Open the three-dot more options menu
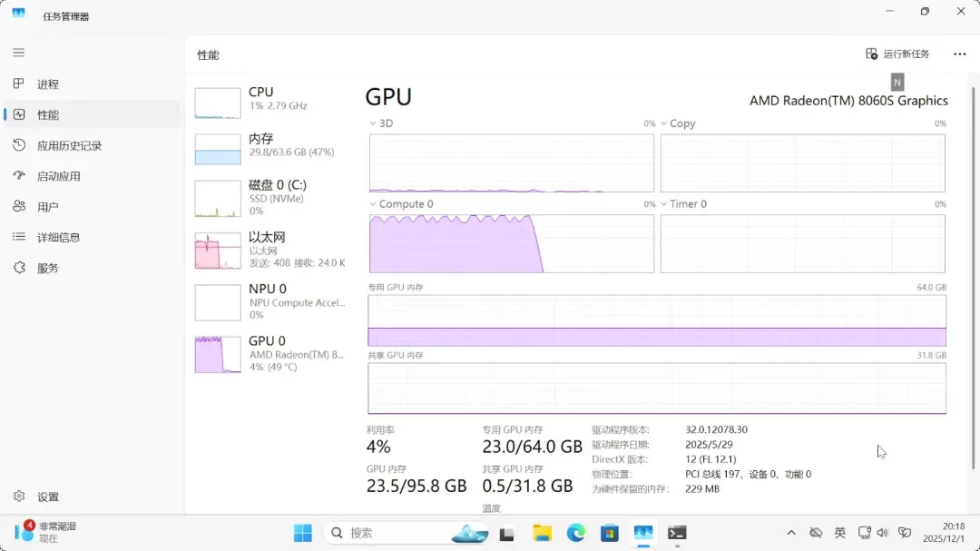 point(959,54)
